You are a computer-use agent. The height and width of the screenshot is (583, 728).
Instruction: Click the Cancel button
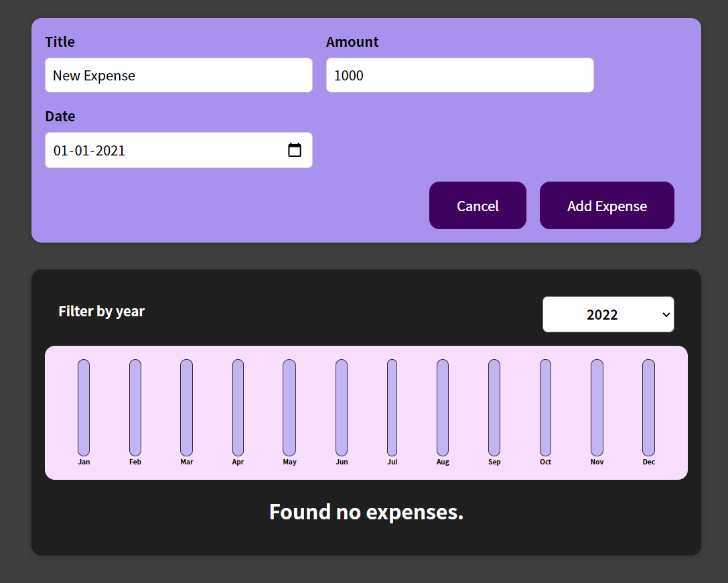tap(478, 205)
